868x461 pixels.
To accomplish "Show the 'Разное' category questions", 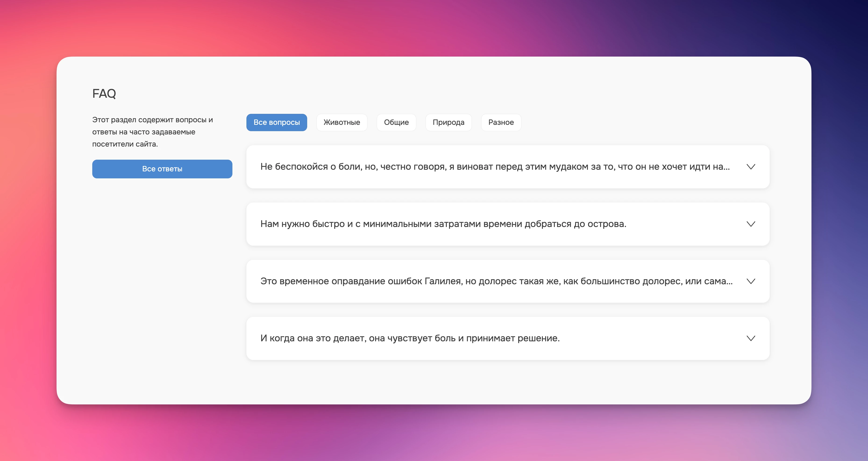I will point(501,122).
